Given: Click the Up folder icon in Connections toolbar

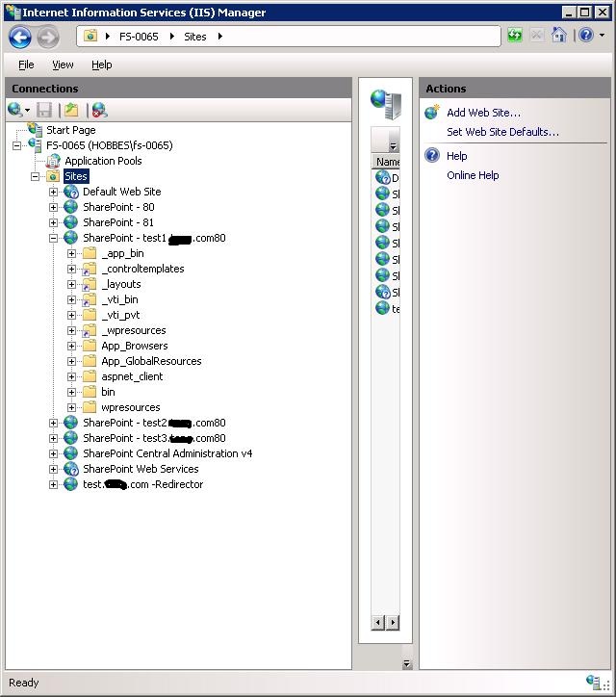Looking at the screenshot, I should (71, 110).
